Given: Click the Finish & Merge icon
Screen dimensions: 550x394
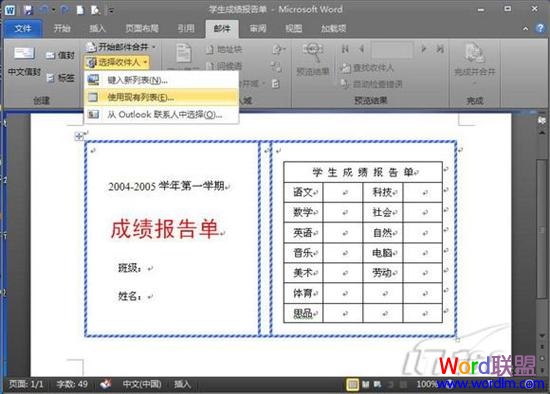Looking at the screenshot, I should click(x=474, y=53).
